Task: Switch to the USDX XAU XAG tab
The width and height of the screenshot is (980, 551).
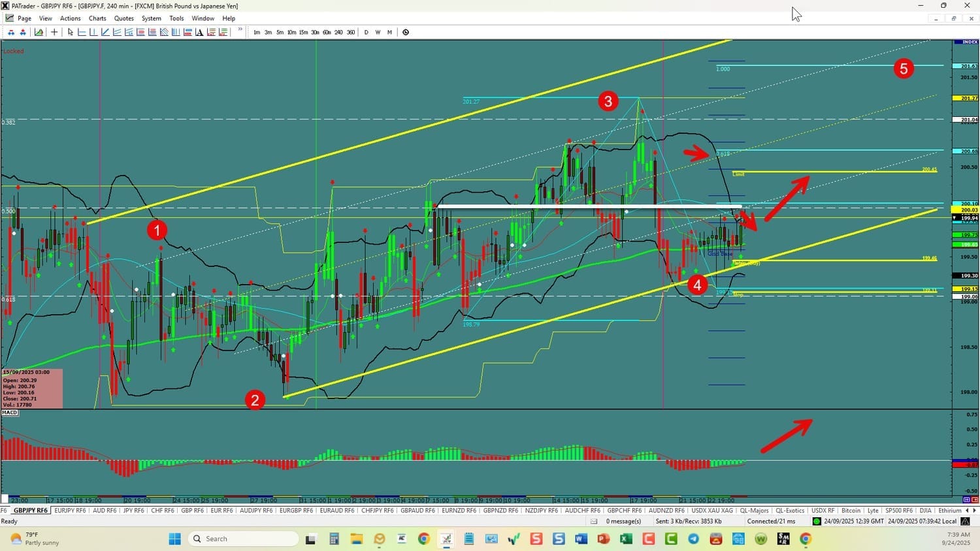Action: 712,511
